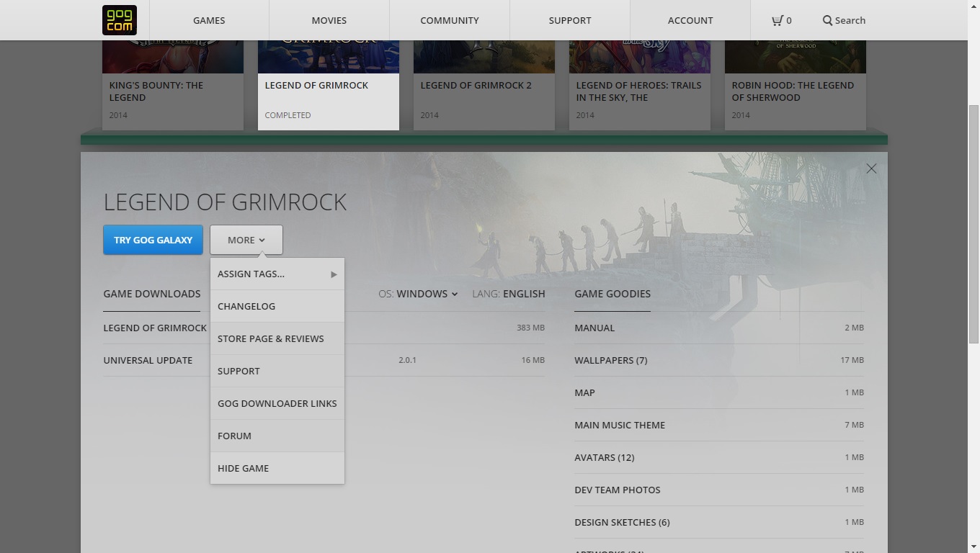Image resolution: width=980 pixels, height=553 pixels.
Task: Open the ACCOUNT navigation menu
Action: [x=690, y=20]
